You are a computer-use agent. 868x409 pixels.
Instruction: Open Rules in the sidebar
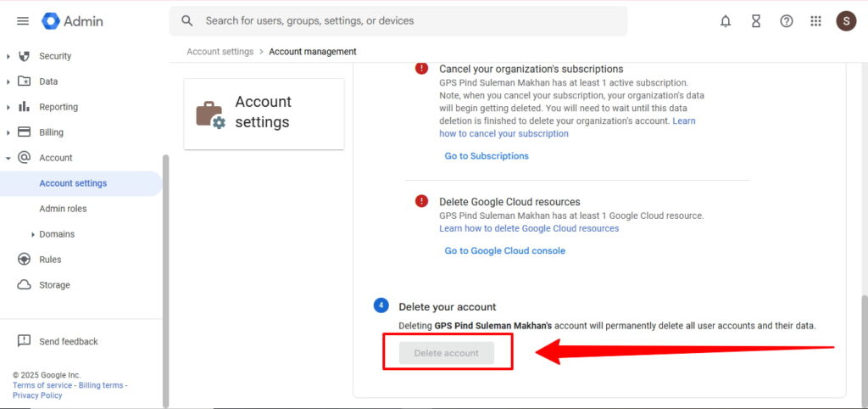click(x=50, y=260)
